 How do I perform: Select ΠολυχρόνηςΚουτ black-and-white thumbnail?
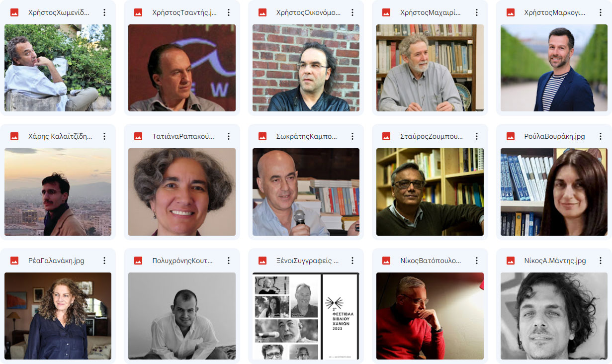pos(182,316)
